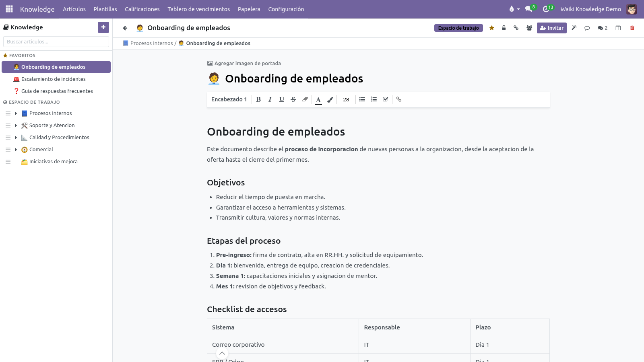Open Configuración menu

tap(286, 9)
